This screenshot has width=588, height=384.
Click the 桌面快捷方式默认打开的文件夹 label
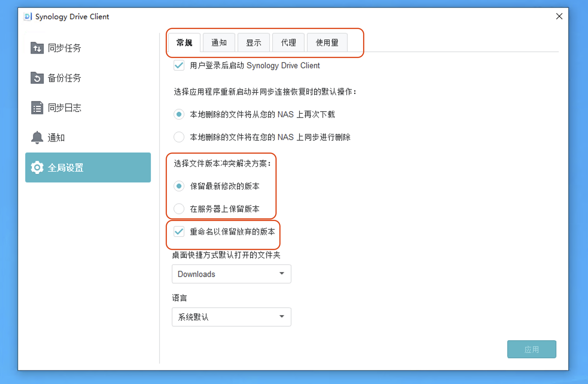[x=226, y=255]
